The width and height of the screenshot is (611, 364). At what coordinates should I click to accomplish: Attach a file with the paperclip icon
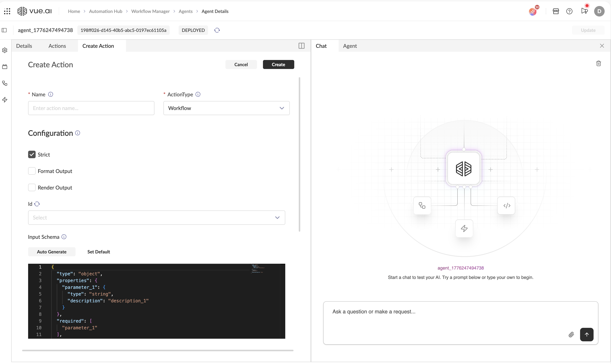click(x=571, y=334)
